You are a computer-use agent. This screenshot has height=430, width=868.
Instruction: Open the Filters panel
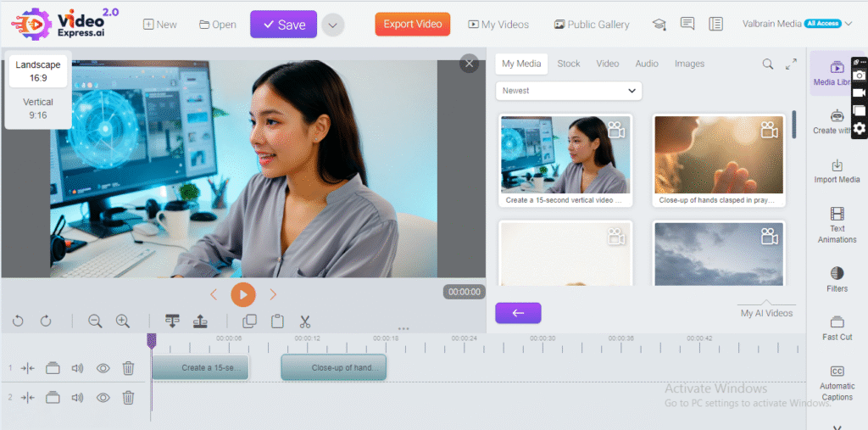pyautogui.click(x=837, y=279)
